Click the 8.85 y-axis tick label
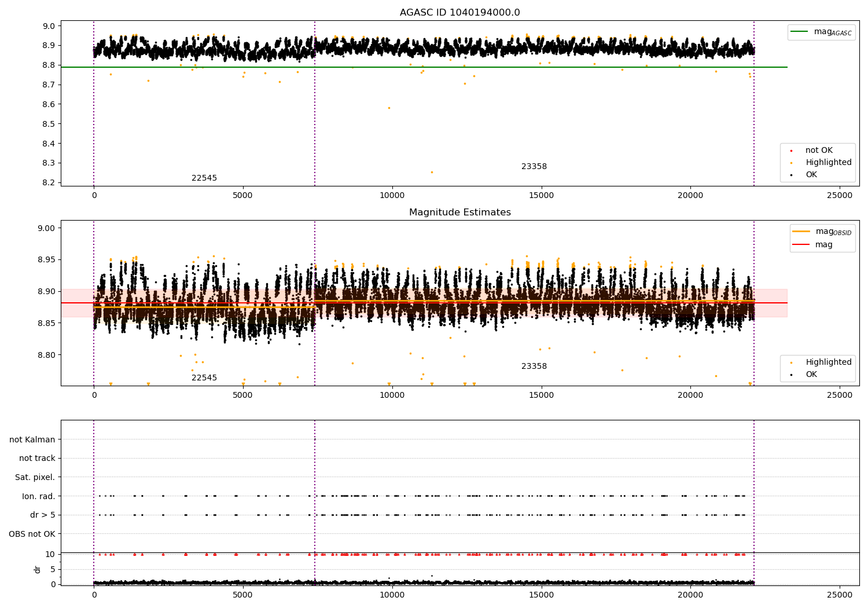The image size is (868, 608). tap(46, 323)
